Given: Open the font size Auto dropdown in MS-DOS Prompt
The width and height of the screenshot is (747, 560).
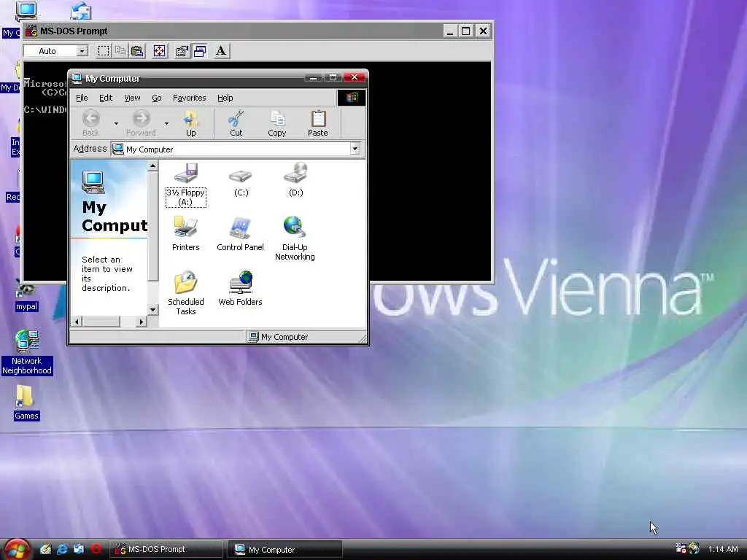Looking at the screenshot, I should tap(82, 51).
